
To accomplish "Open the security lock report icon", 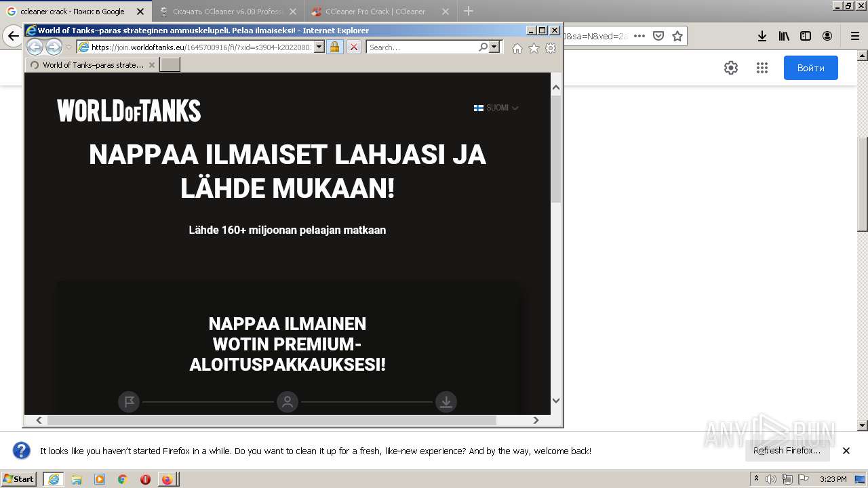I will (334, 47).
